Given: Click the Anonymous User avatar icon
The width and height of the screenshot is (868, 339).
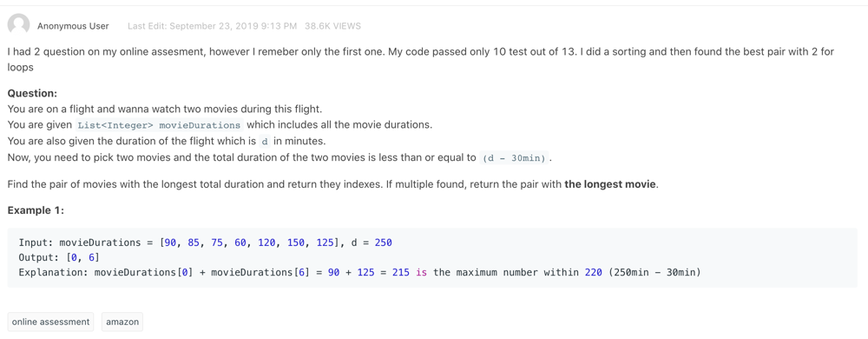Looking at the screenshot, I should [x=18, y=25].
